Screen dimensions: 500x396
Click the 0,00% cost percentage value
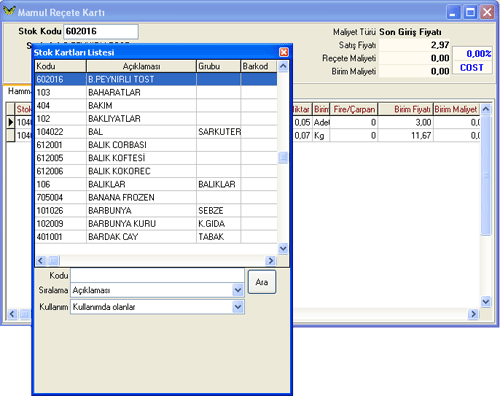tap(472, 54)
